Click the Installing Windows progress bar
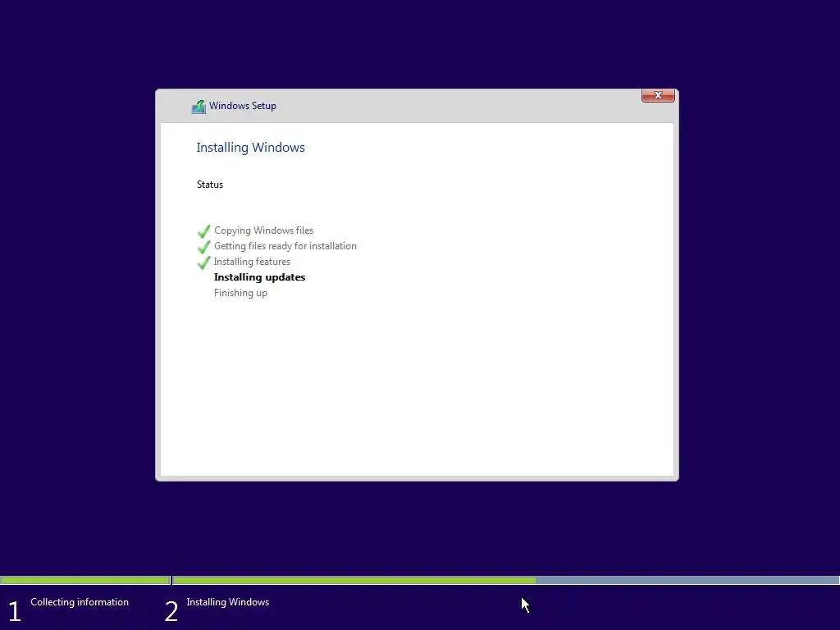This screenshot has height=630, width=840. (x=505, y=580)
